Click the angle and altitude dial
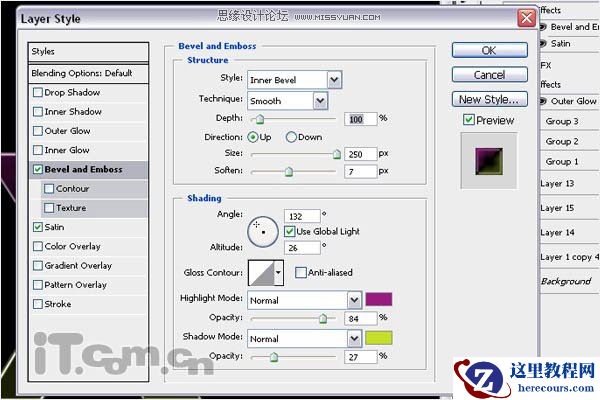 pyautogui.click(x=263, y=232)
